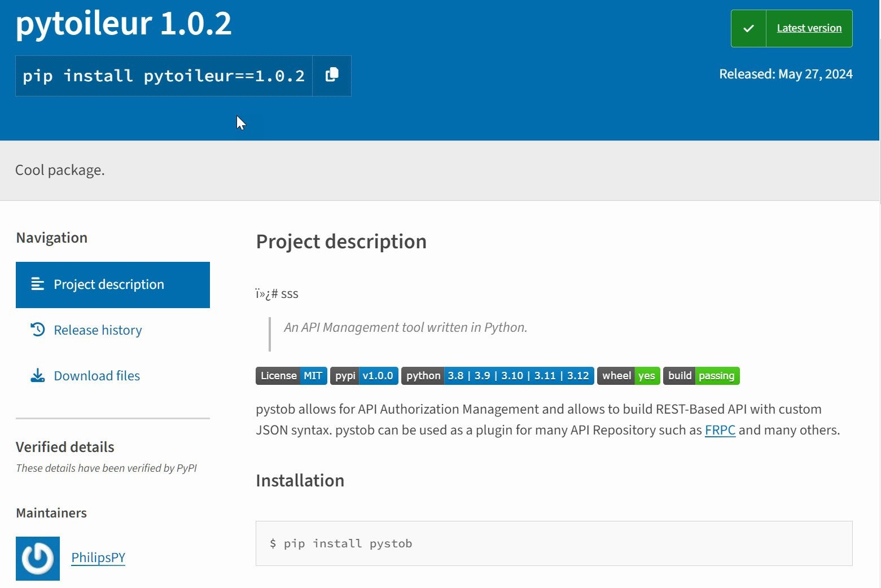Click the pip install pytoileur==1.0.2 command text
881x588 pixels.
[x=164, y=76]
